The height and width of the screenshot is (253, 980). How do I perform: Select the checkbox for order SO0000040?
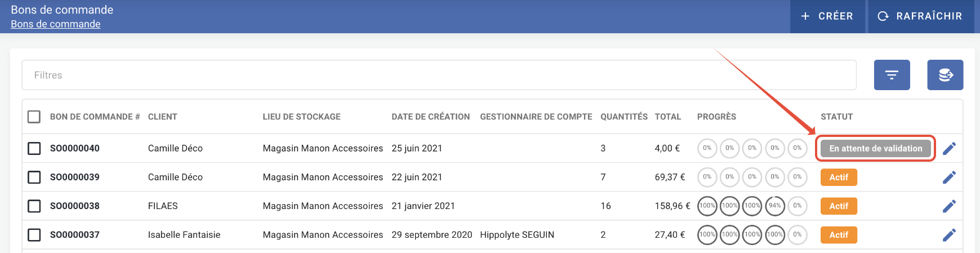[34, 148]
